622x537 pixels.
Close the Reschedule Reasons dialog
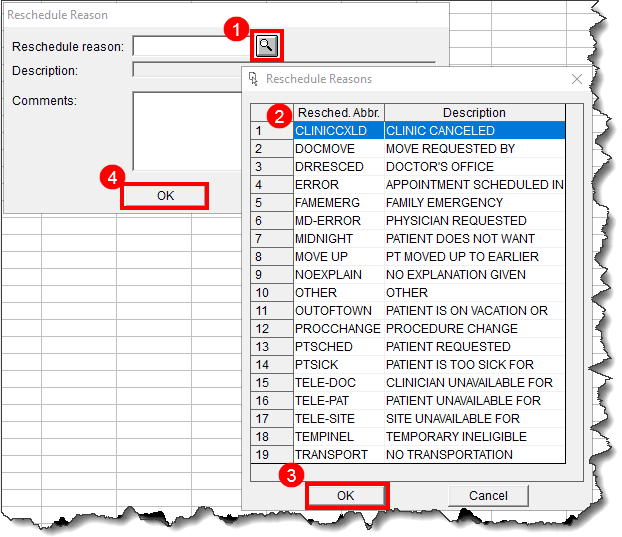click(577, 79)
